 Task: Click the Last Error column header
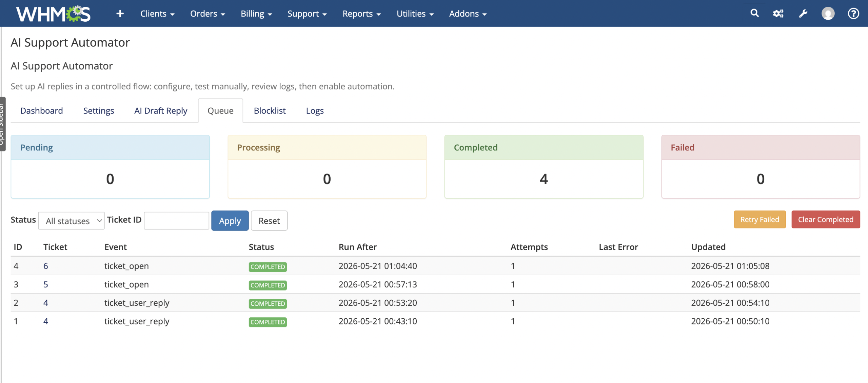618,247
